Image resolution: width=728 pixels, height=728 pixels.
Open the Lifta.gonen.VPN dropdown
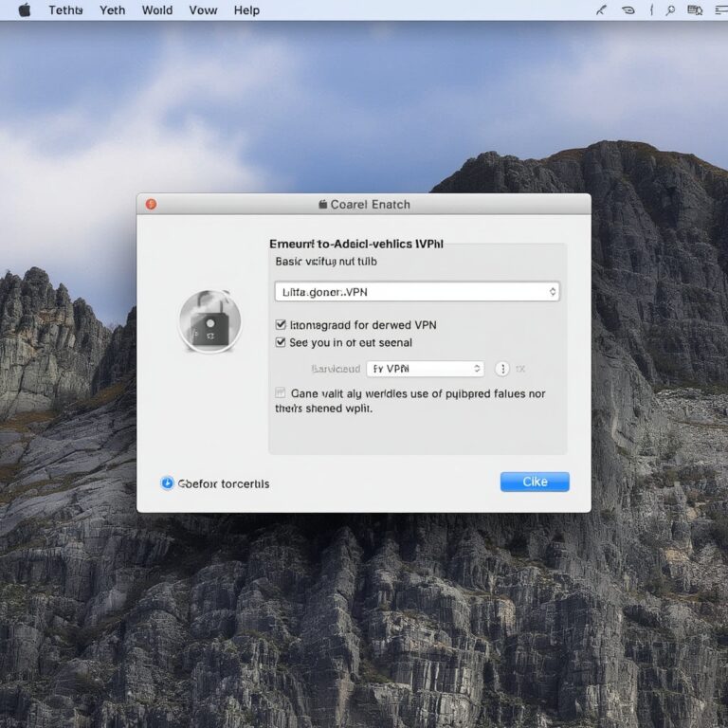click(417, 292)
